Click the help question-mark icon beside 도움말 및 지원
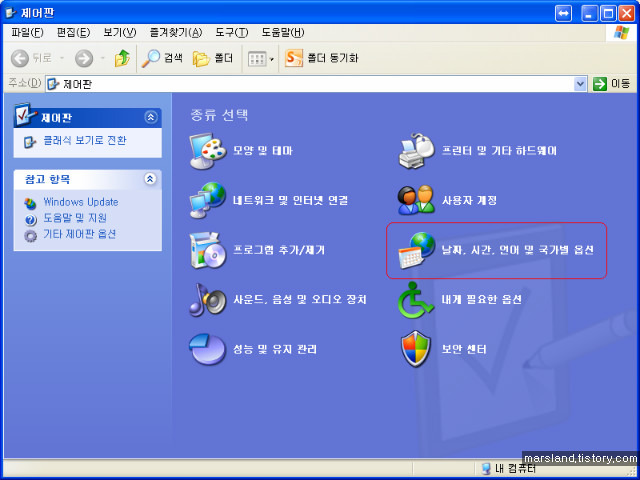Screen dimensions: 640x480 30,220
